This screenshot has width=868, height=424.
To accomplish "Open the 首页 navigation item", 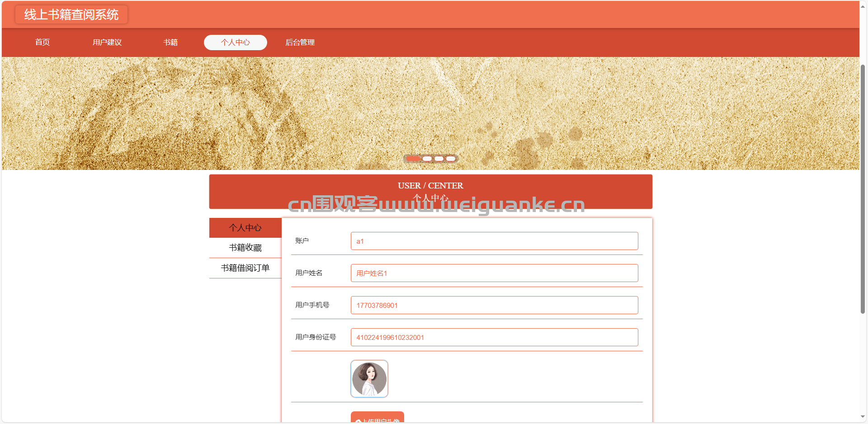I will tap(42, 42).
